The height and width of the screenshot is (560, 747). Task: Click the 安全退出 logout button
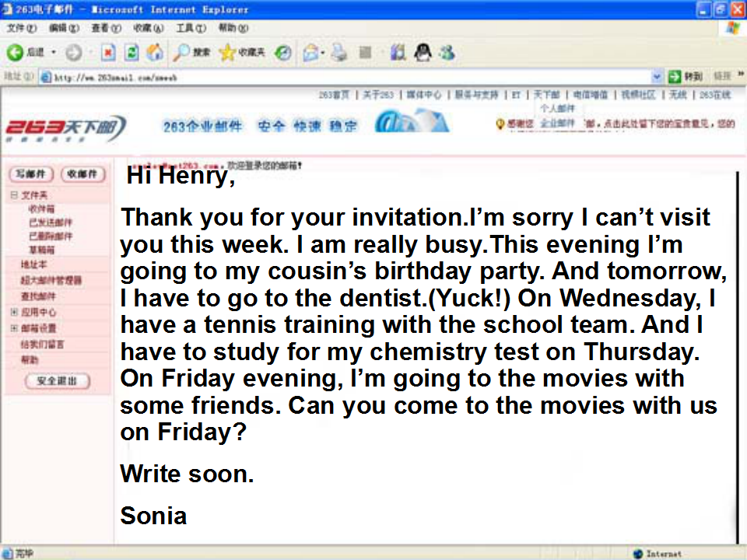(x=57, y=381)
